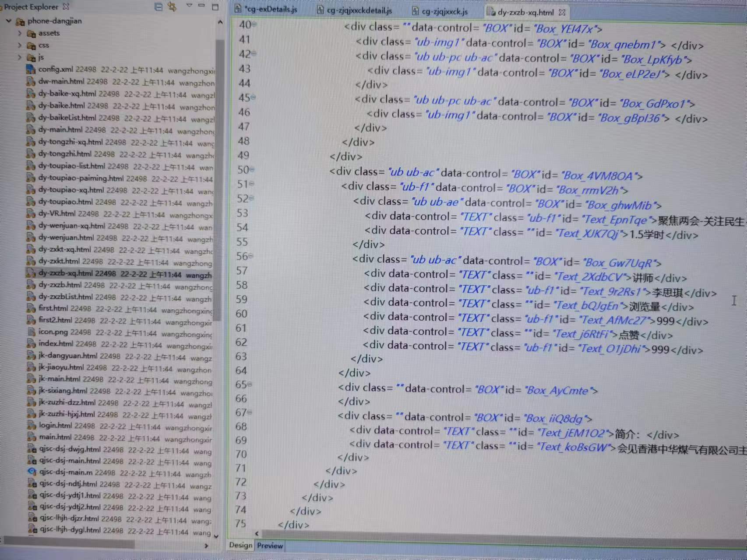Expand the assets folder
Image resolution: width=747 pixels, height=560 pixels.
19,33
